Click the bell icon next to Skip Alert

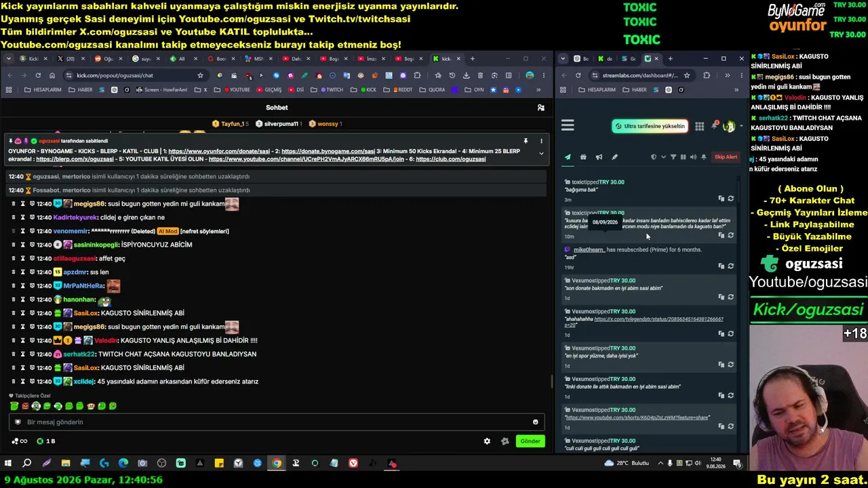click(x=704, y=157)
